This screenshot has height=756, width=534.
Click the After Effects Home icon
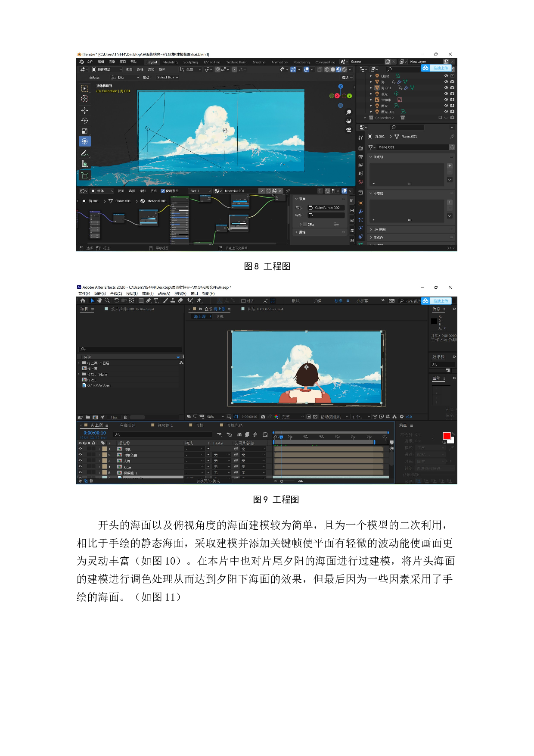[83, 300]
